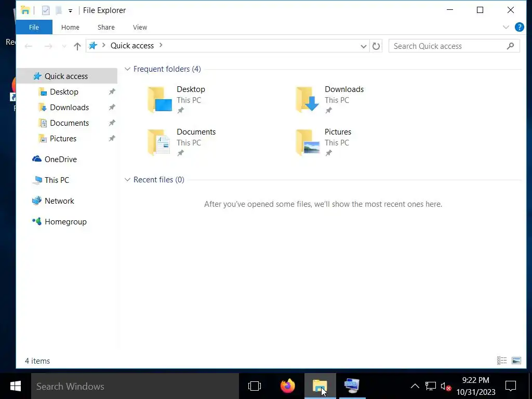The width and height of the screenshot is (532, 399).
Task: Open the File ribbon tab
Action: coord(34,27)
